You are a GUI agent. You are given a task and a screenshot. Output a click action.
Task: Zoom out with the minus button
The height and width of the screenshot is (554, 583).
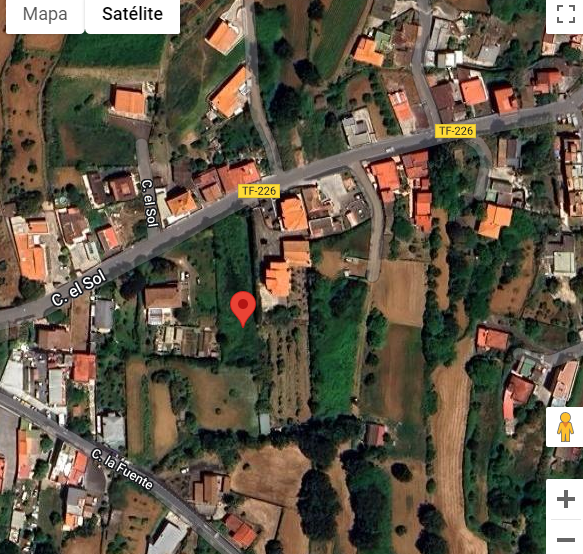coord(566,539)
